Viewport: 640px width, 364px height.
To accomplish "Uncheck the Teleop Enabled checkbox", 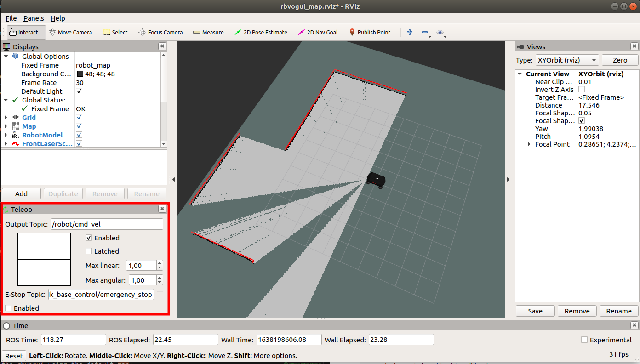I will [x=89, y=238].
